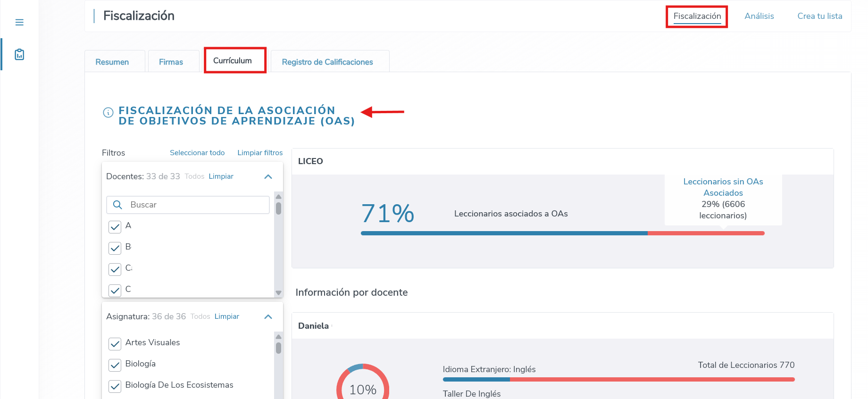The image size is (868, 399).
Task: Open Crea tu lista navigation link
Action: 820,16
